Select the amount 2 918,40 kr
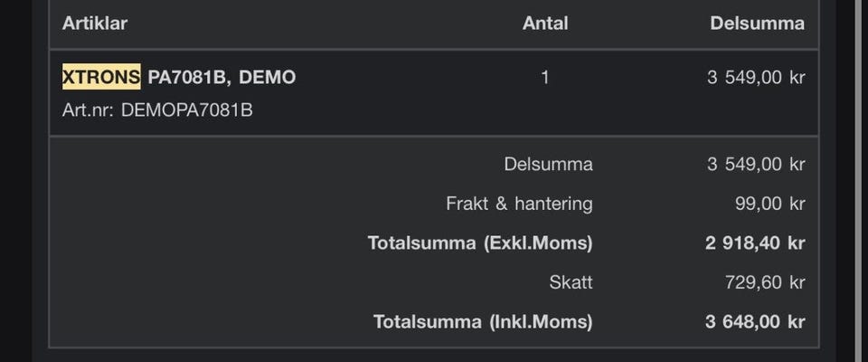868x362 pixels. pyautogui.click(x=755, y=243)
